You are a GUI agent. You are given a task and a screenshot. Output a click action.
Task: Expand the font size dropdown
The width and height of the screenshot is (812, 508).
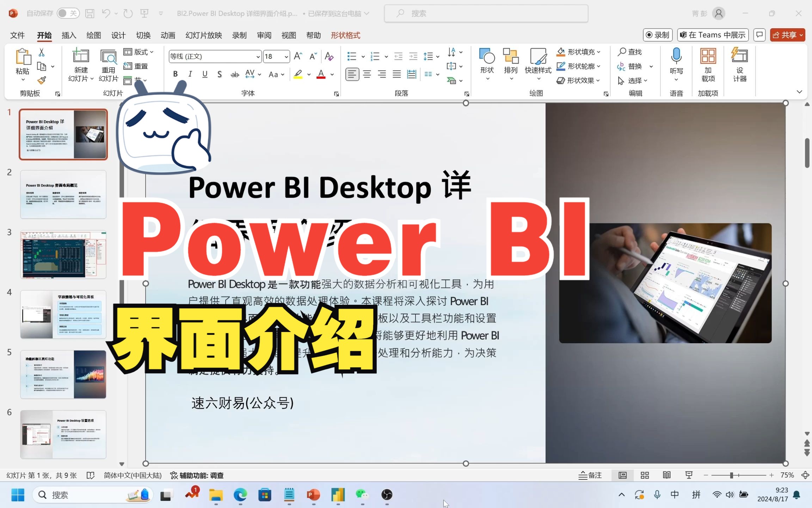[286, 57]
